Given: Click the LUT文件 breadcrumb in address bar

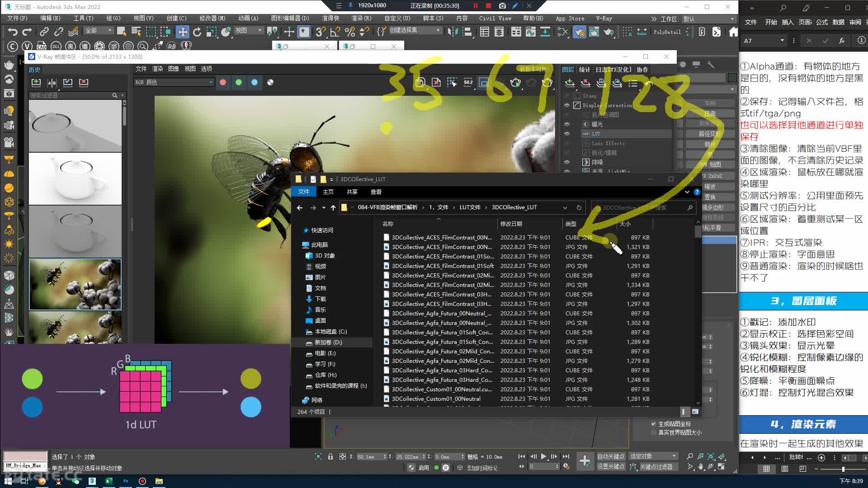Looking at the screenshot, I should 470,207.
